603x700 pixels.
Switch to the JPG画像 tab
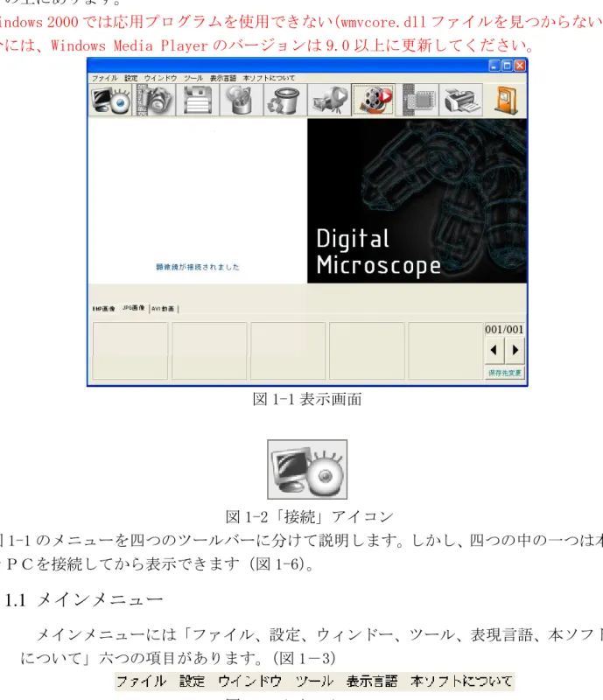[x=134, y=308]
